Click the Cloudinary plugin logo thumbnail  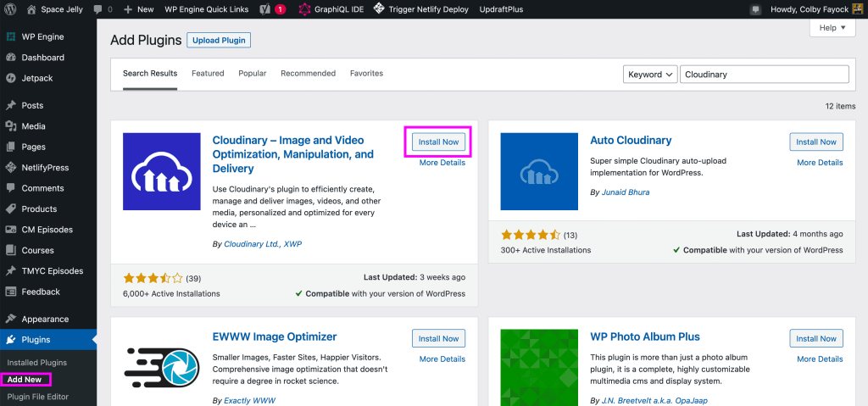tap(162, 171)
